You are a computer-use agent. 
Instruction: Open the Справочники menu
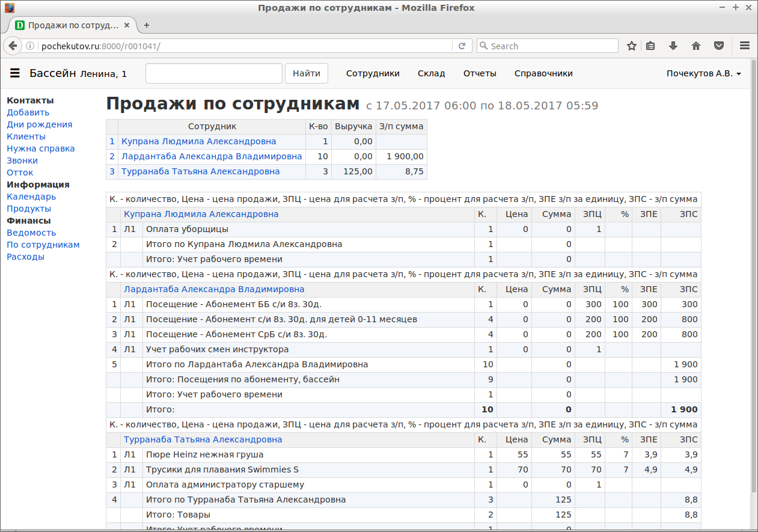(543, 73)
